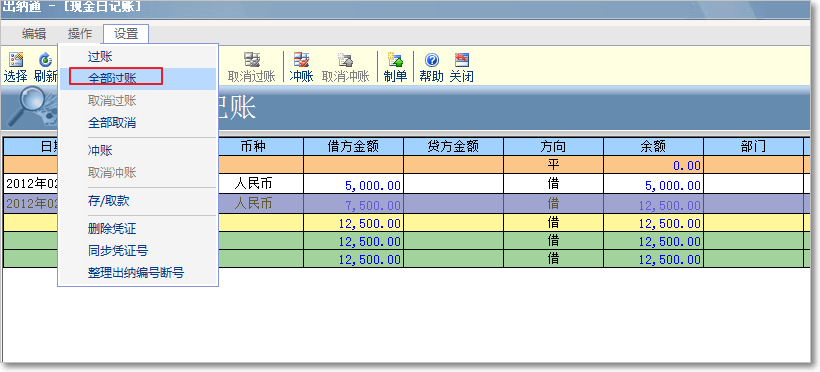820x372 pixels.
Task: Select the 5,000.00 balance cell
Action: point(653,184)
